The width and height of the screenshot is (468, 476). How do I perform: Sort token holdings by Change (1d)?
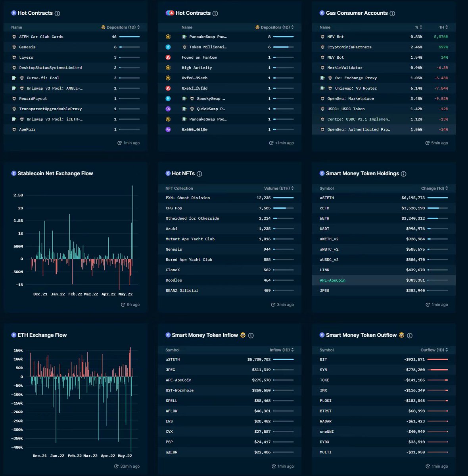[x=434, y=188]
